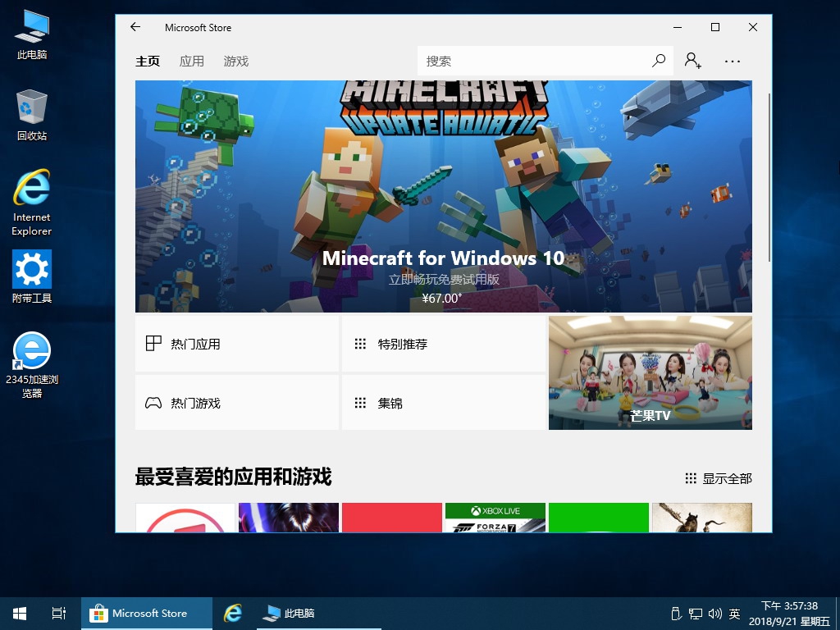The image size is (840, 630).
Task: Click the 特别推荐 dots icon
Action: (361, 344)
